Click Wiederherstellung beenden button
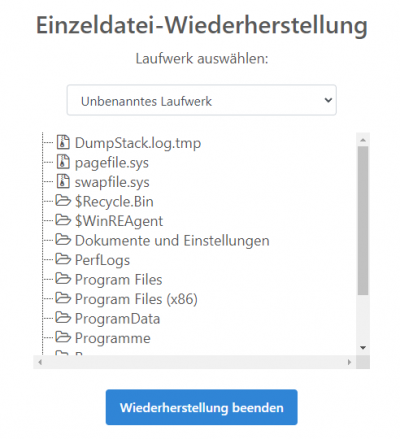This screenshot has height=439, width=400. tap(201, 407)
